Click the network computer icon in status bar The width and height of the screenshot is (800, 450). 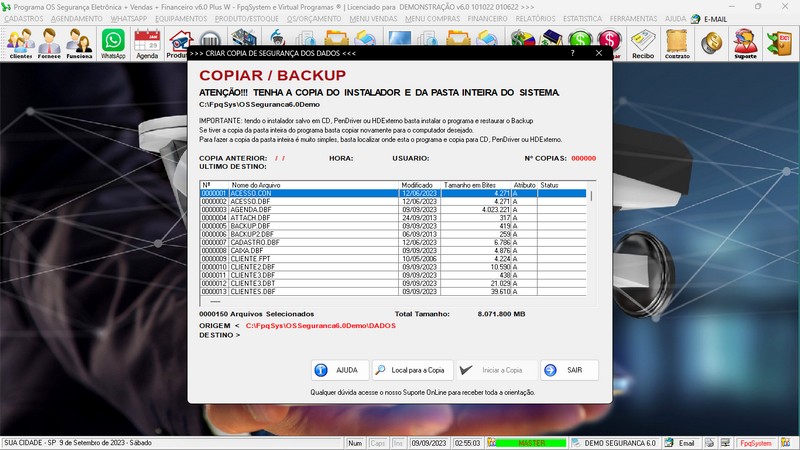pos(725,443)
